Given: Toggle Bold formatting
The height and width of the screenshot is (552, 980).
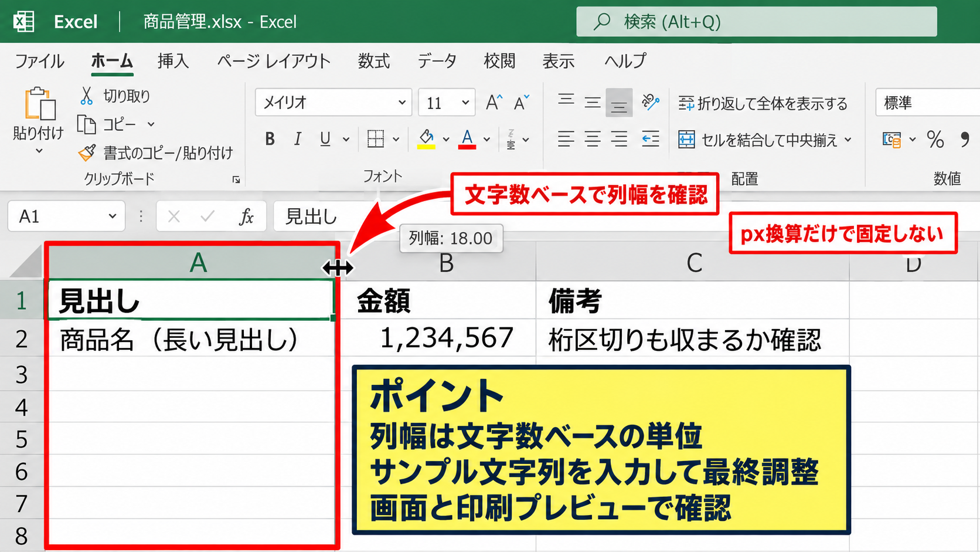Looking at the screenshot, I should [x=270, y=139].
